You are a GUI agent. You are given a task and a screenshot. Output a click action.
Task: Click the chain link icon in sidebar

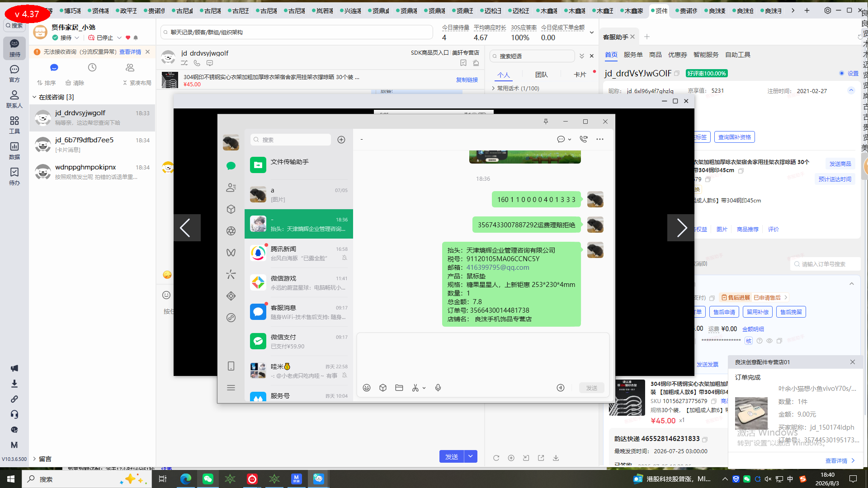(x=14, y=399)
